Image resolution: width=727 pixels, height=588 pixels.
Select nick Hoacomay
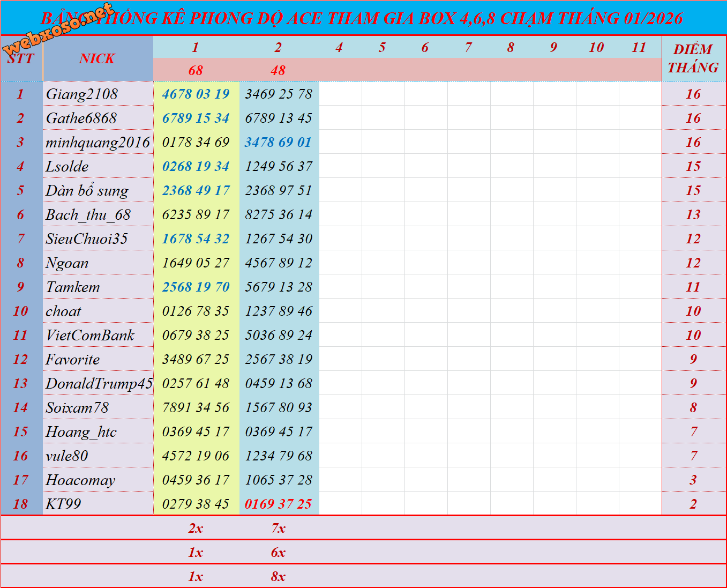coord(80,480)
